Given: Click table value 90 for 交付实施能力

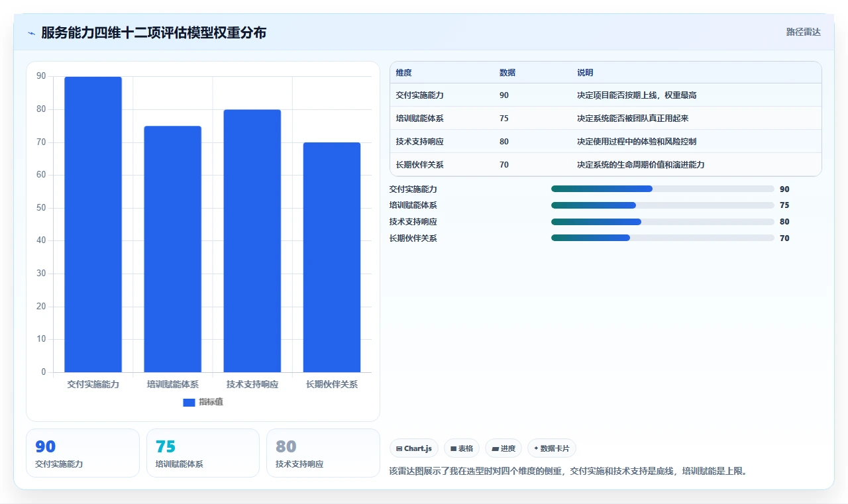Looking at the screenshot, I should [504, 95].
